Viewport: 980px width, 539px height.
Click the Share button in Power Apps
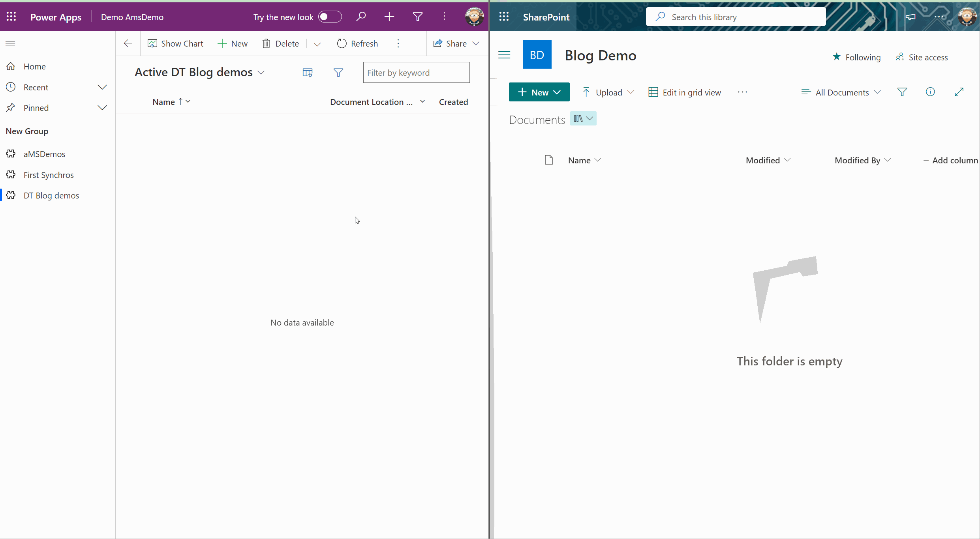pyautogui.click(x=450, y=43)
